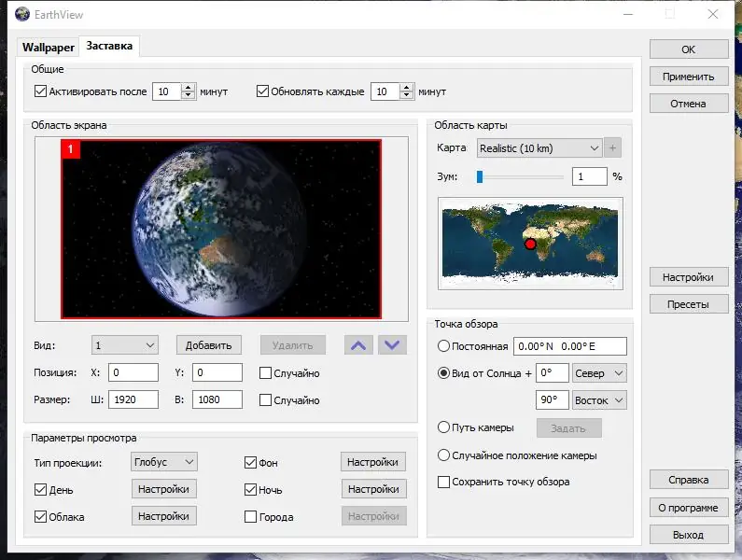Click the plus icon next to map dropdown
This screenshot has width=742, height=560.
[613, 147]
